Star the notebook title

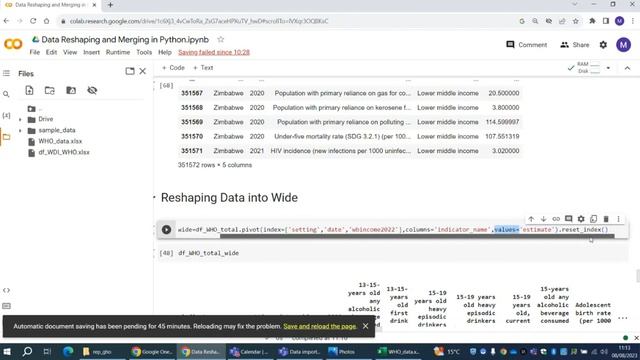pos(221,40)
